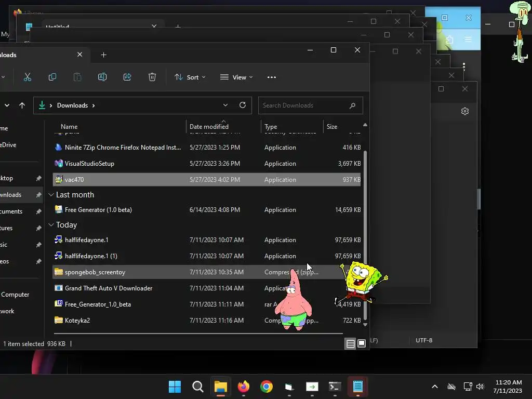Collapse the Today group
The height and width of the screenshot is (399, 532).
click(x=51, y=225)
